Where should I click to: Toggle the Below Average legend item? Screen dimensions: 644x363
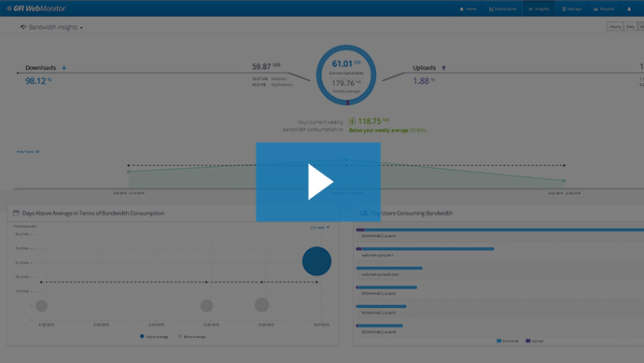(x=192, y=336)
